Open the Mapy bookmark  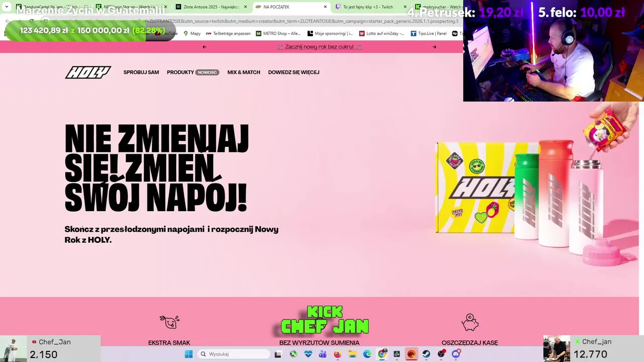[192, 34]
